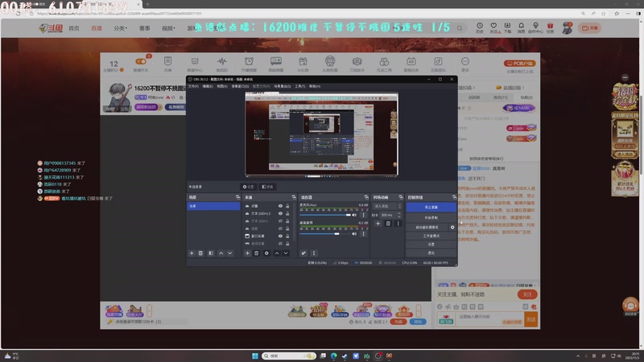Viewport: 644px width, 362px height.
Task: Add a transition with plus icon
Action: 378,224
